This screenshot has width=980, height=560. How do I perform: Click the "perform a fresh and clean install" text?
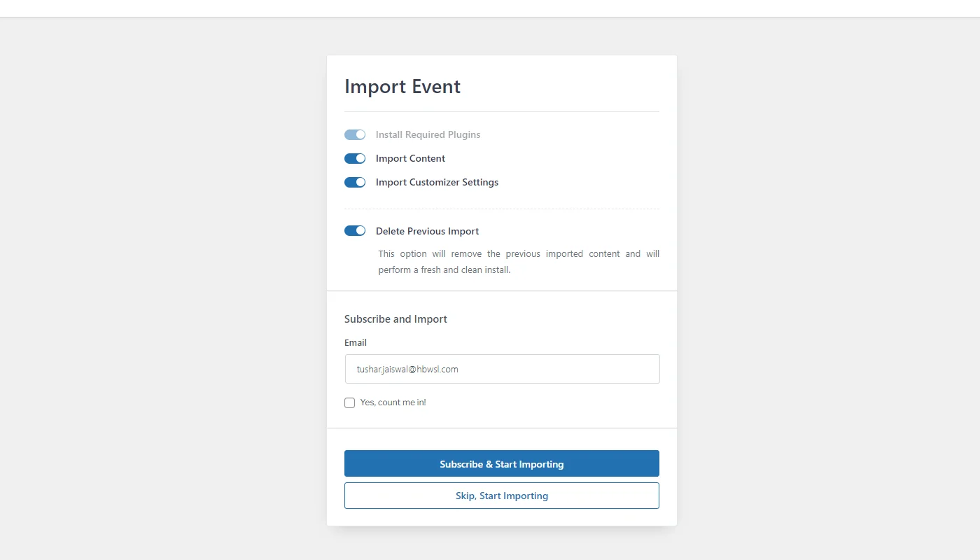pyautogui.click(x=444, y=269)
